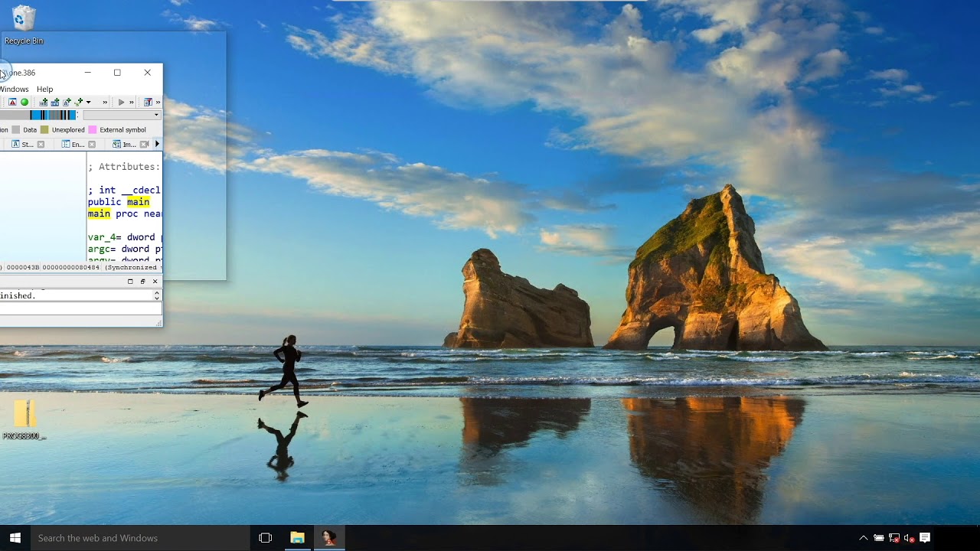
Task: Click the IDA taskbar icon
Action: pyautogui.click(x=329, y=538)
